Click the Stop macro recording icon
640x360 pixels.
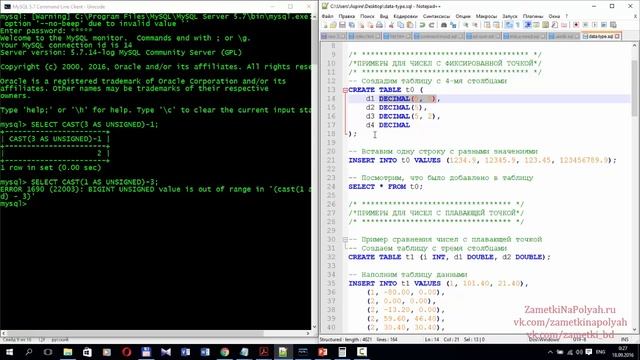tap(585, 25)
